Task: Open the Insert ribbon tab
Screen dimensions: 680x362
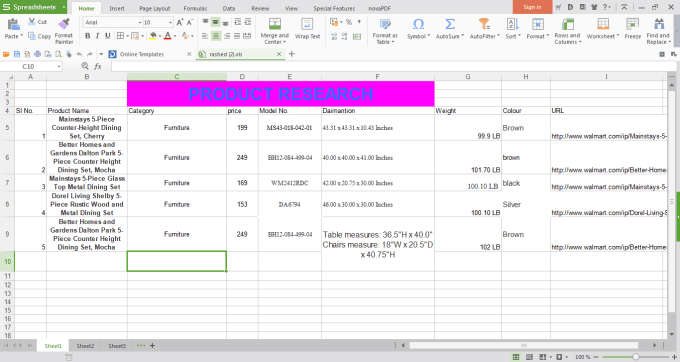Action: coord(117,8)
